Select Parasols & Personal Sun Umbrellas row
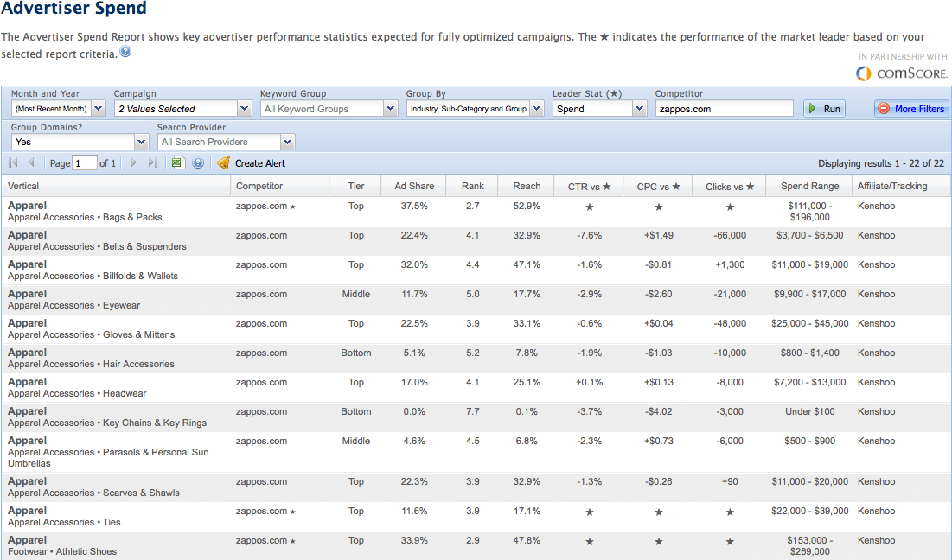The image size is (952, 560). [476, 452]
